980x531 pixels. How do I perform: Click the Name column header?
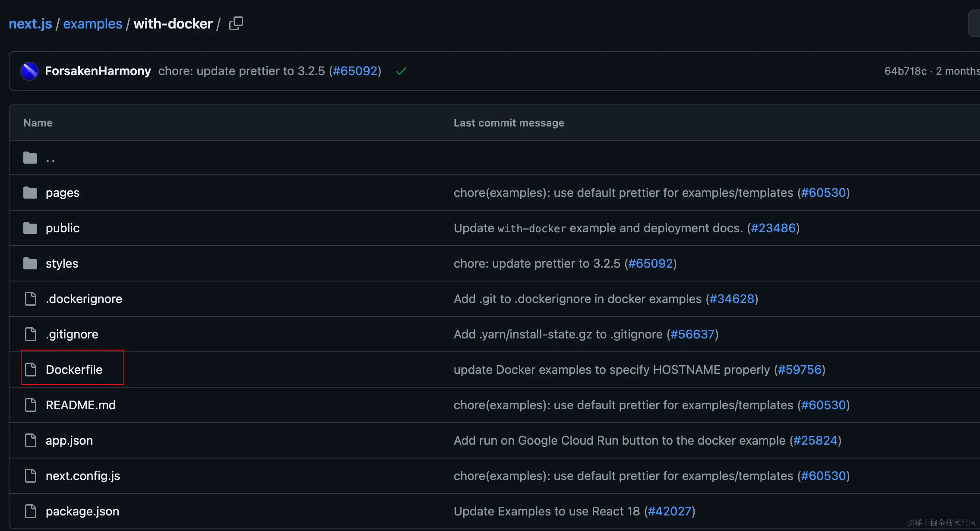[x=38, y=123]
